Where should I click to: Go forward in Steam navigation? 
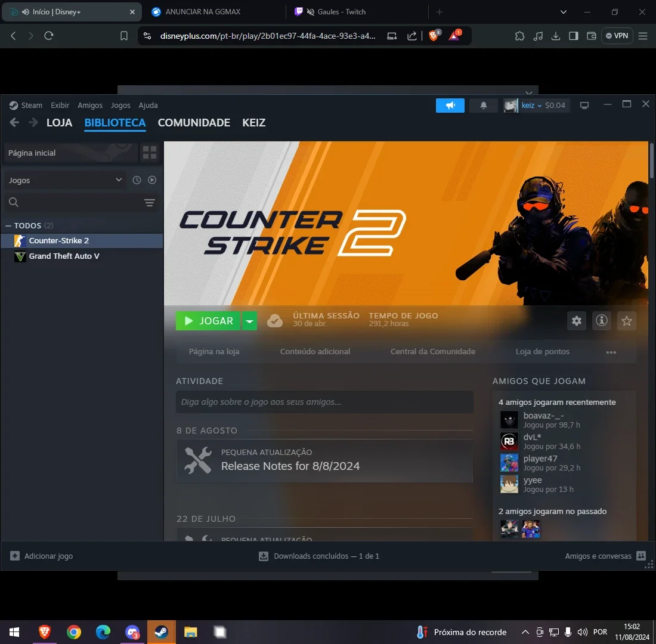click(33, 123)
